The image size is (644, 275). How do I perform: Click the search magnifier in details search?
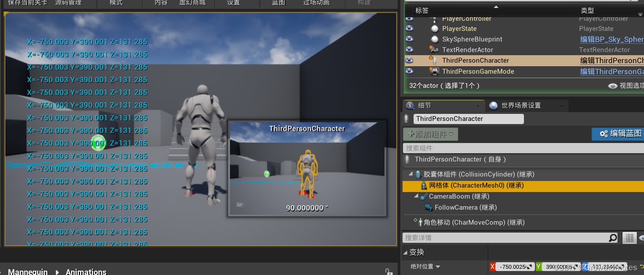coord(613,238)
